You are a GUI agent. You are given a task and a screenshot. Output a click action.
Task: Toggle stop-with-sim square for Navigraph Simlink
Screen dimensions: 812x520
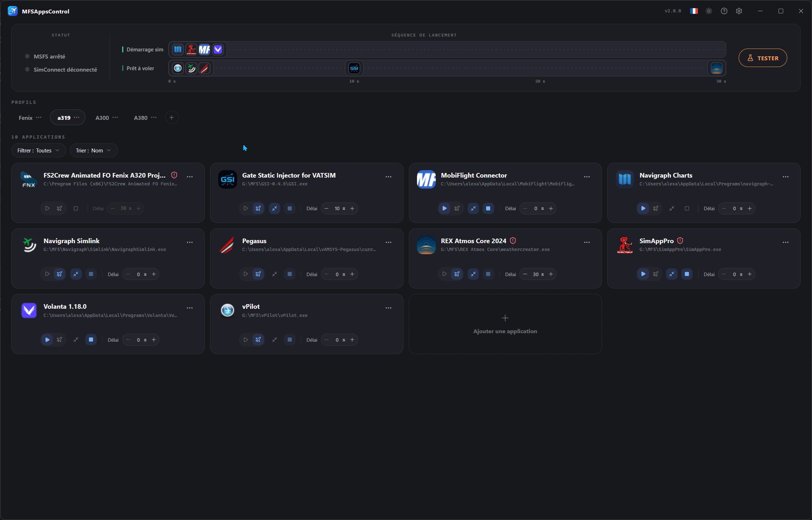pos(91,274)
